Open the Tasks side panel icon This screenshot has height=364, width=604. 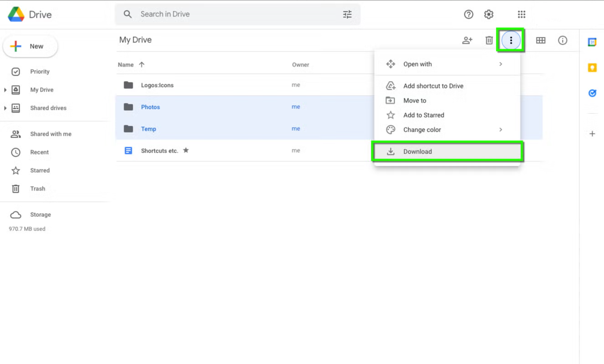pyautogui.click(x=592, y=93)
